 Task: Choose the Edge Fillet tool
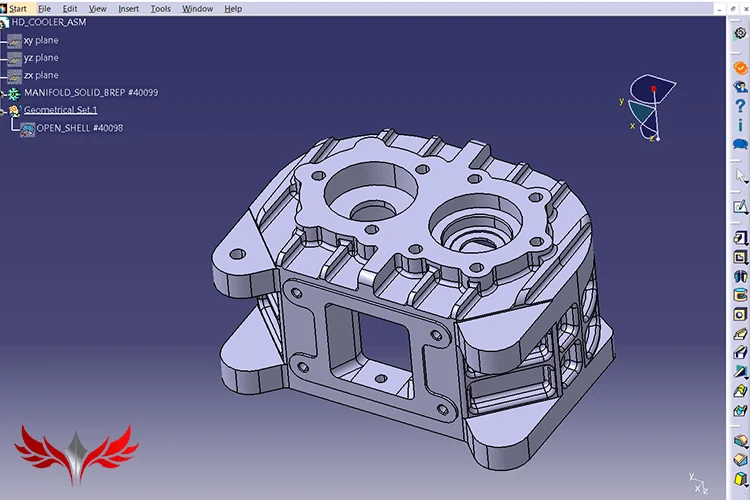[x=740, y=441]
